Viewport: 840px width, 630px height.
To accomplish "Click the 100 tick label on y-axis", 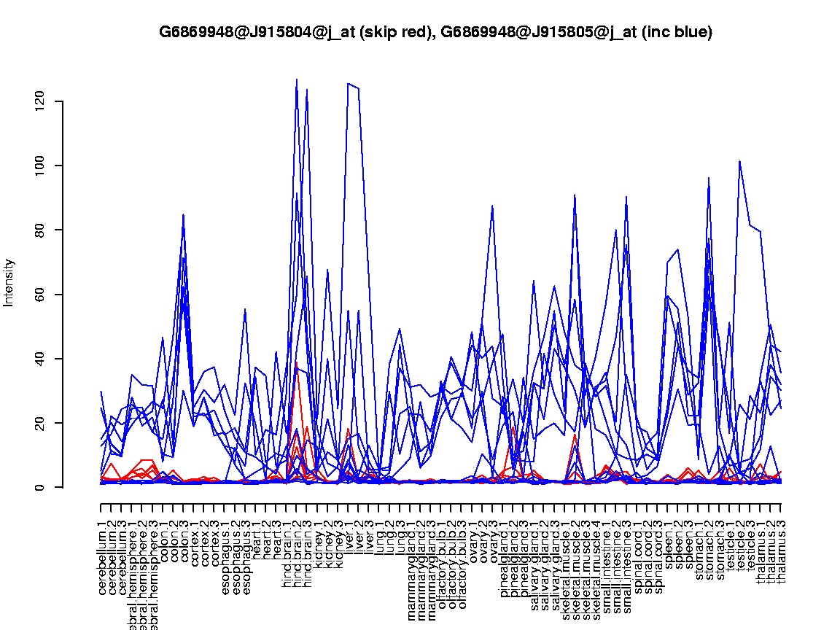I will pyautogui.click(x=41, y=166).
